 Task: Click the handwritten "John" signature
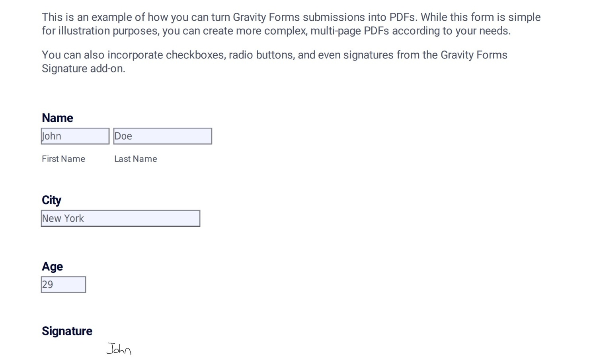(x=119, y=349)
